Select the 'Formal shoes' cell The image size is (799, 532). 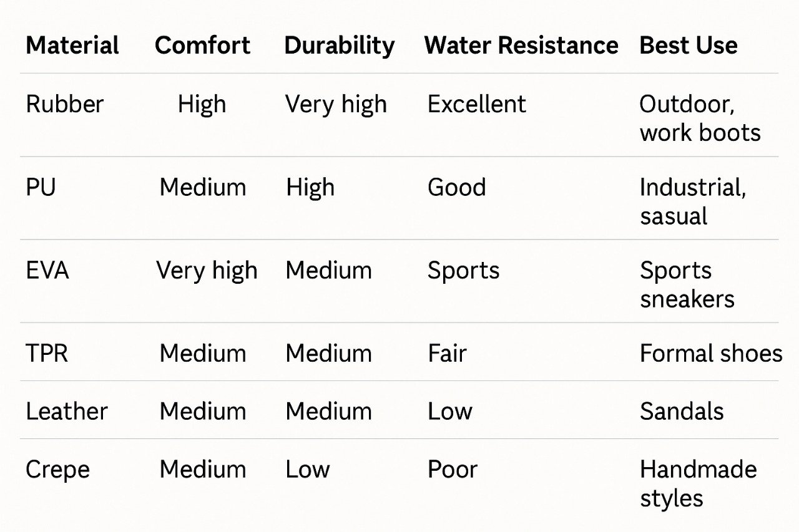pos(711,353)
